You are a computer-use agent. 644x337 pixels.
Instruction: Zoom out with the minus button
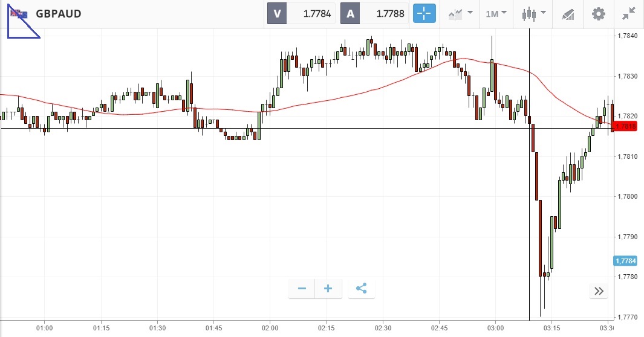pyautogui.click(x=302, y=289)
